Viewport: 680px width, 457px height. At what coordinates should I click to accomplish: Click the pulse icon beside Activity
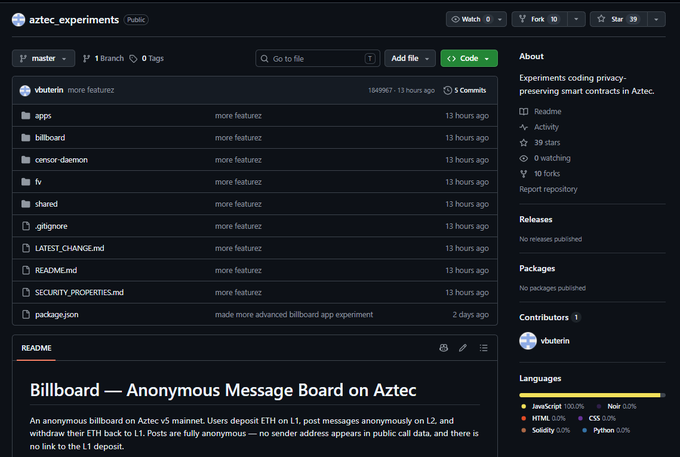(523, 127)
